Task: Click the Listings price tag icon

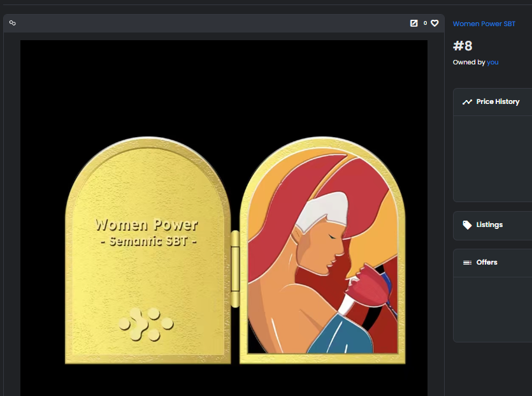Action: coord(467,225)
